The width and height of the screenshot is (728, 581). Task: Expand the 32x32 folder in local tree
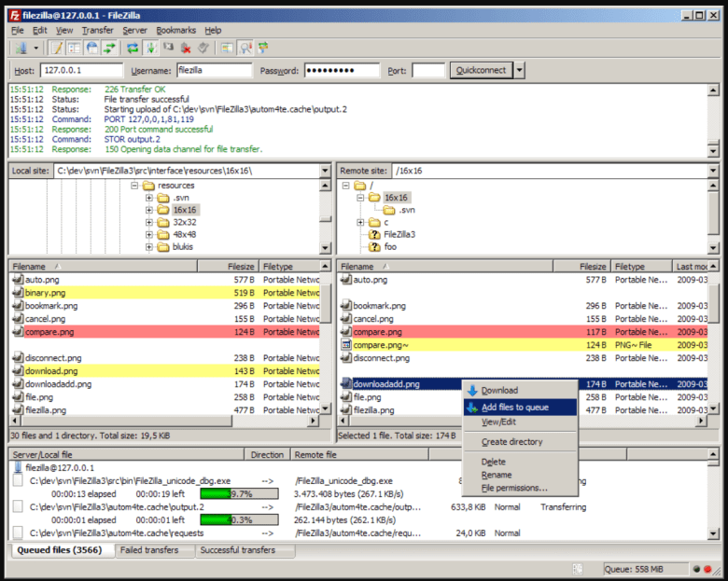coord(148,222)
